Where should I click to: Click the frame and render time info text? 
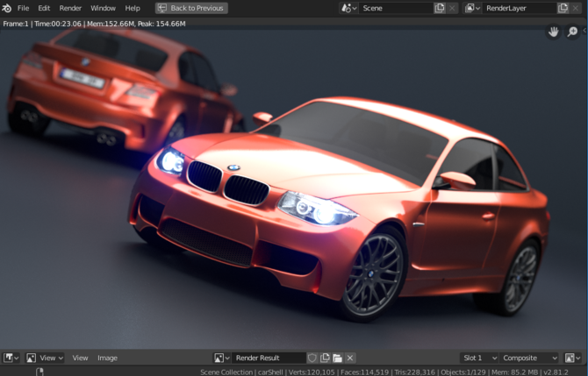94,24
